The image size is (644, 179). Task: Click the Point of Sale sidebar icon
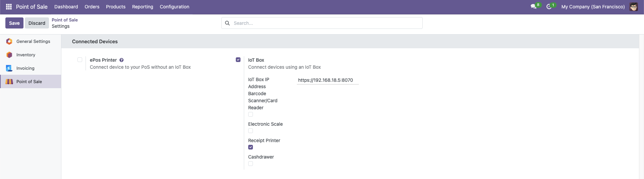pos(9,81)
